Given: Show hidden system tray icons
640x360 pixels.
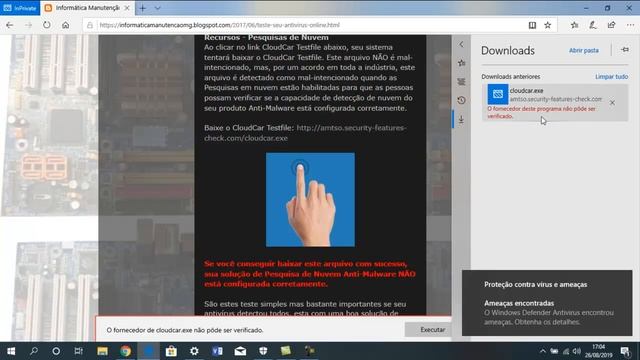Looking at the screenshot, I should coord(542,351).
